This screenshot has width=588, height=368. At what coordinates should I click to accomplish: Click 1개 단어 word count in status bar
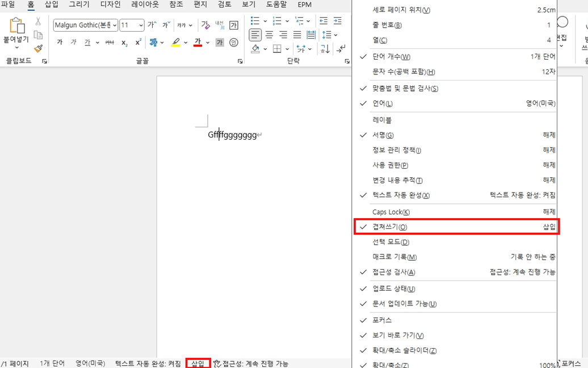[52, 363]
